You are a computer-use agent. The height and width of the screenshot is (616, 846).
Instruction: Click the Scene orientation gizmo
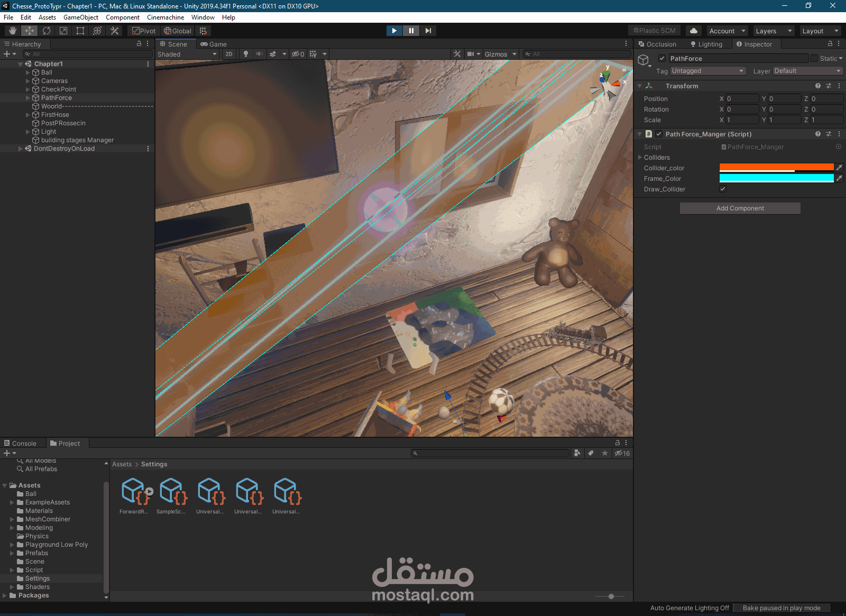[608, 84]
